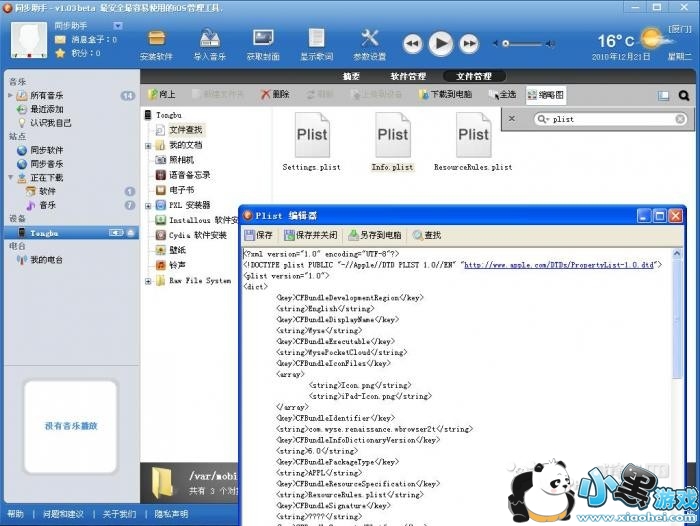Select 我的电台 radio item
700x526 pixels.
(x=40, y=260)
